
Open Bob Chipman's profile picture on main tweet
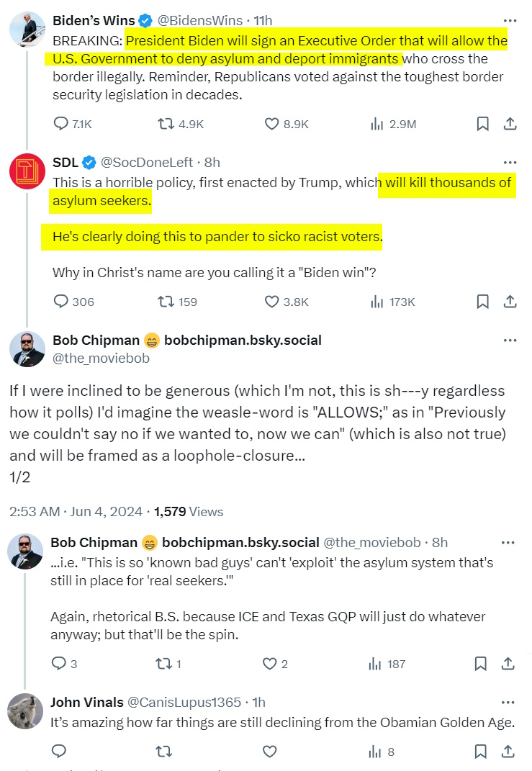[x=27, y=349]
